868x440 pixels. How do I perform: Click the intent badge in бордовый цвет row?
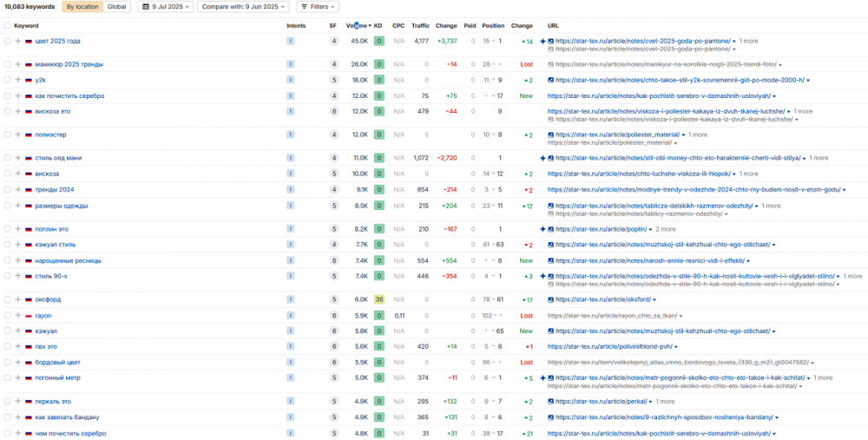click(291, 363)
